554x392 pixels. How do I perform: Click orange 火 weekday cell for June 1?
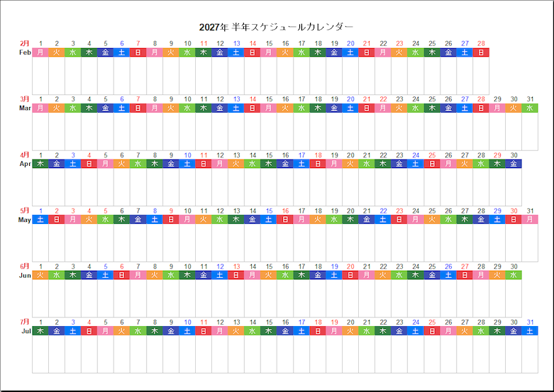tap(40, 276)
